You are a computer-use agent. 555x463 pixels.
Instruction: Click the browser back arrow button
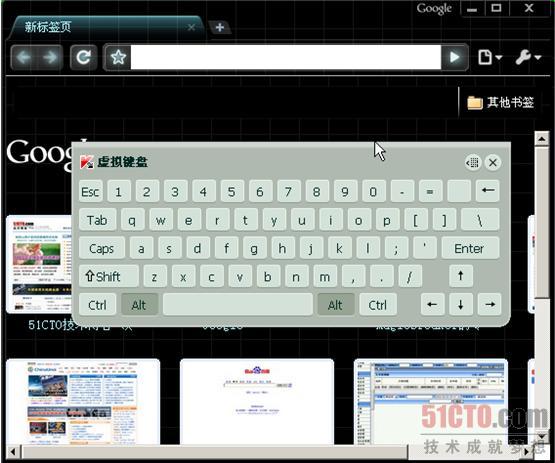click(24, 57)
